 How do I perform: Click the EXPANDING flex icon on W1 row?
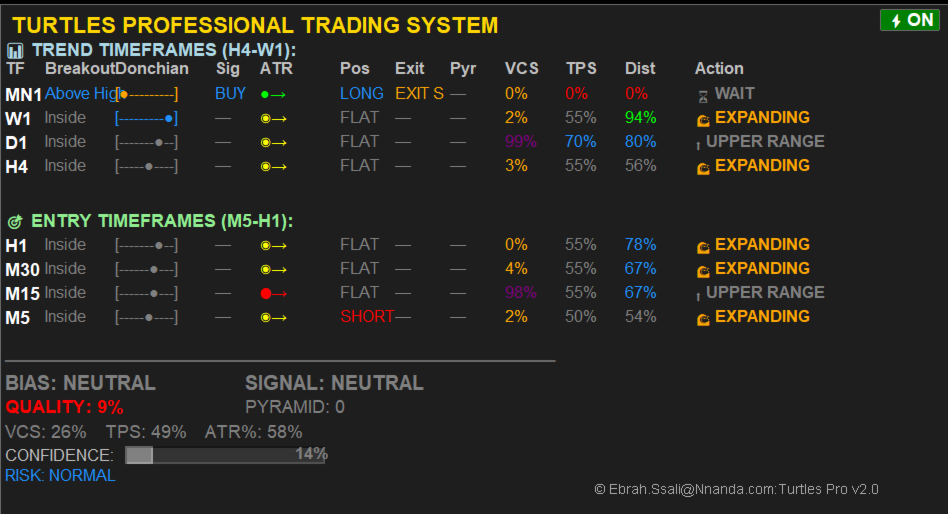click(703, 119)
